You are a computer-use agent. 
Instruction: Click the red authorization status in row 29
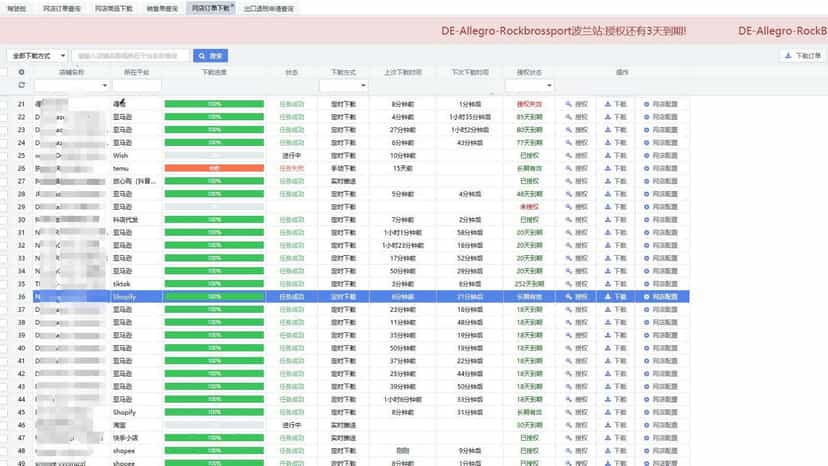pyautogui.click(x=529, y=207)
